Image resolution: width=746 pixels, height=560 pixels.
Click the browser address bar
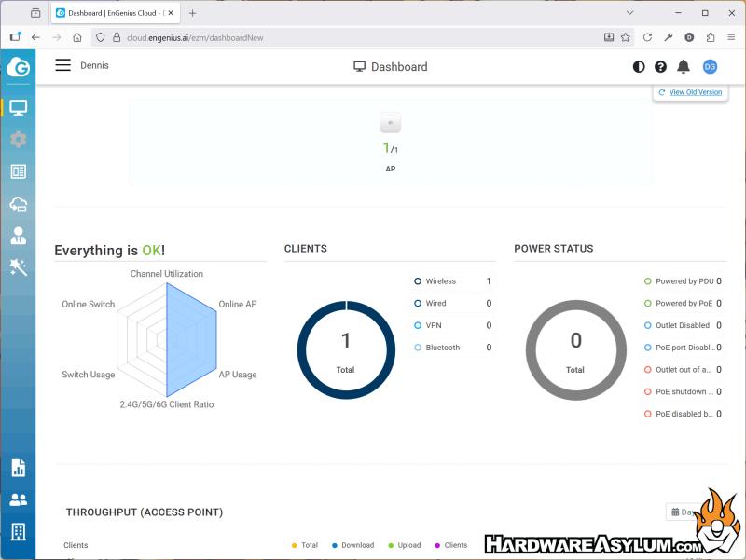point(354,37)
